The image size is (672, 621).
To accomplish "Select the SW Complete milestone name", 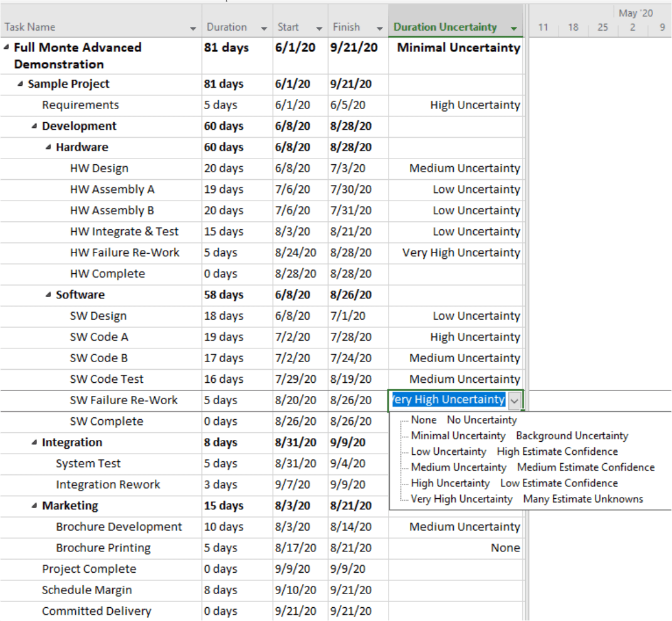I will 107,421.
